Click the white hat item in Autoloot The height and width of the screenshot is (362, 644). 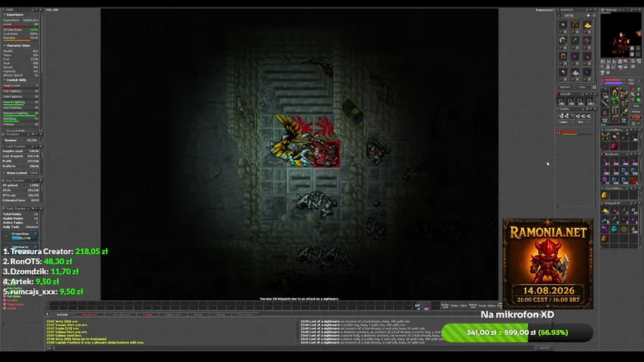click(x=575, y=73)
